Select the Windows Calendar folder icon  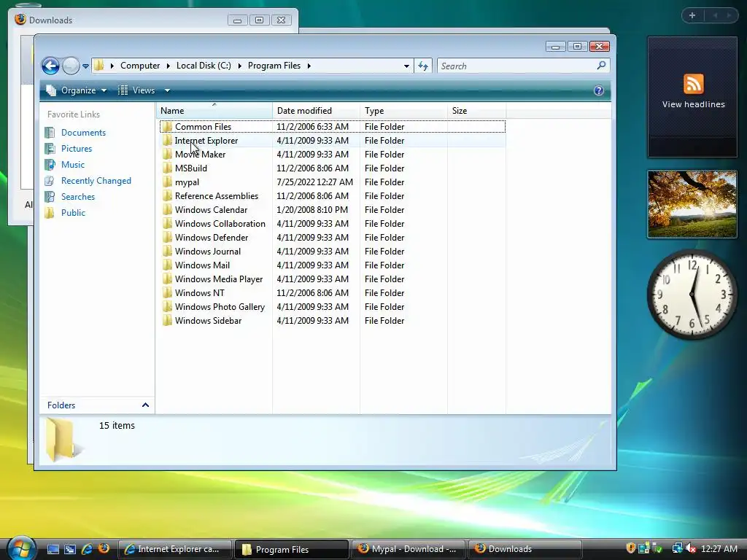167,209
